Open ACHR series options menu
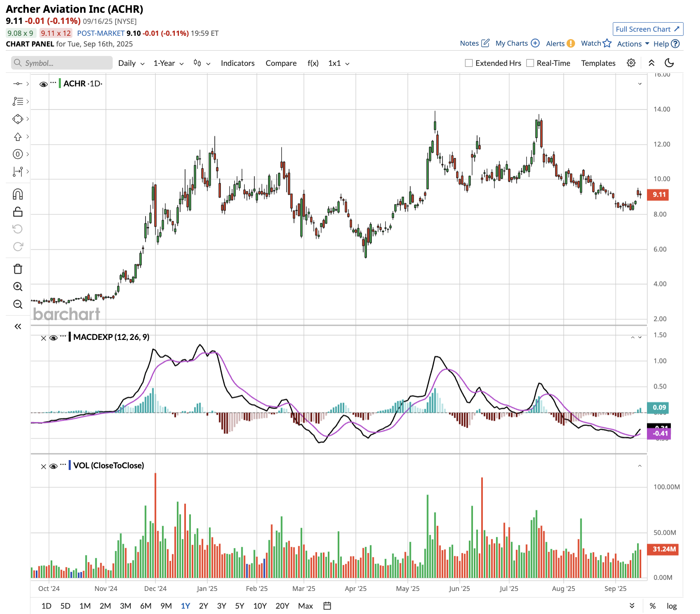Viewport: 700px width, 614px height. (53, 83)
